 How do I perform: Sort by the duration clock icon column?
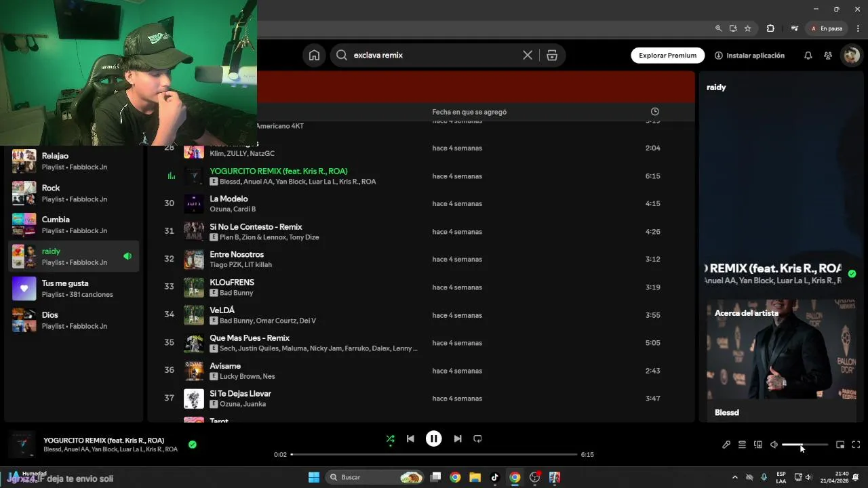pos(654,112)
